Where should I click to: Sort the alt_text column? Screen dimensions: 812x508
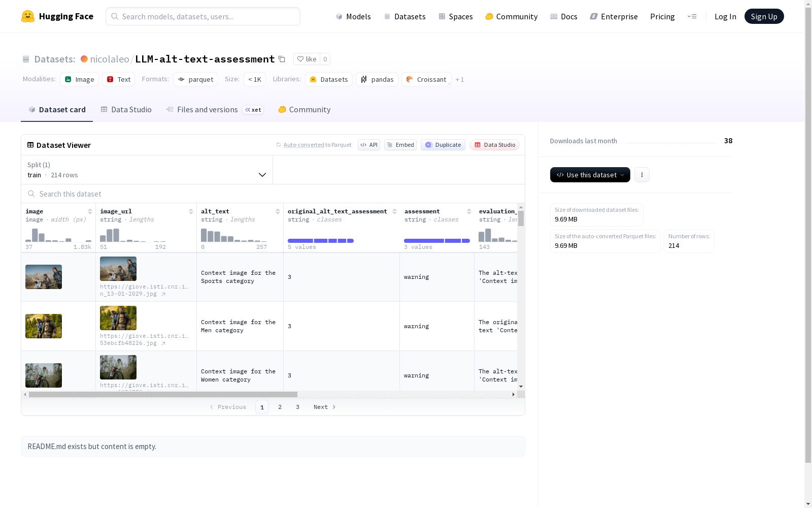pos(278,211)
